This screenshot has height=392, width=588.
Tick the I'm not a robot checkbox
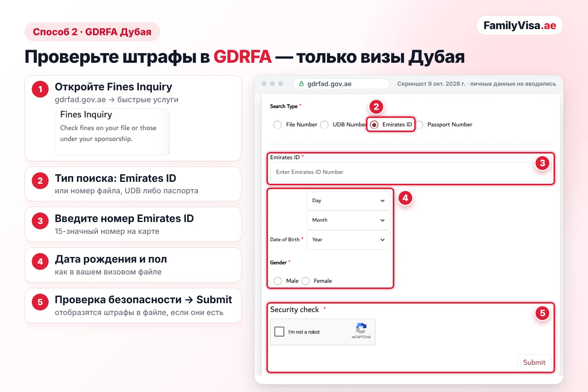click(x=279, y=332)
